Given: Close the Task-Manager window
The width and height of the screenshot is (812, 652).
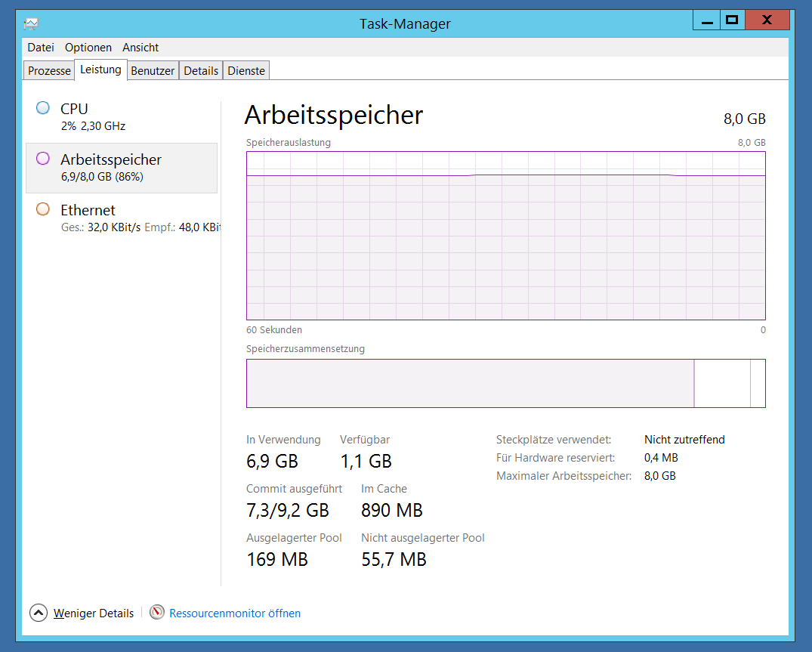Looking at the screenshot, I should point(767,20).
